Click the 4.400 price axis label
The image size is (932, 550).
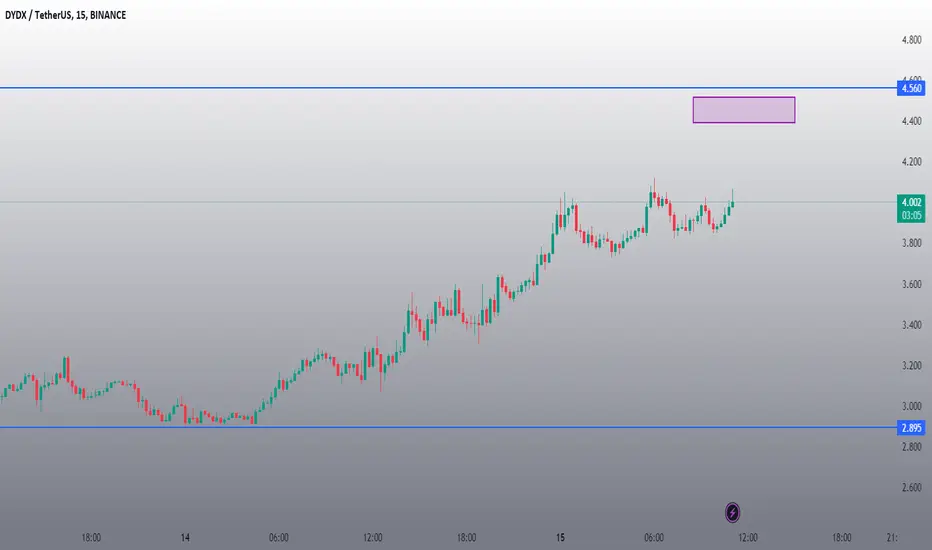pos(911,121)
